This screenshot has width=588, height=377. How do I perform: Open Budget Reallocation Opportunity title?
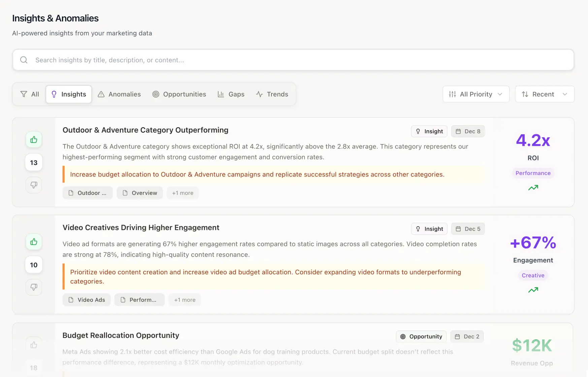121,335
